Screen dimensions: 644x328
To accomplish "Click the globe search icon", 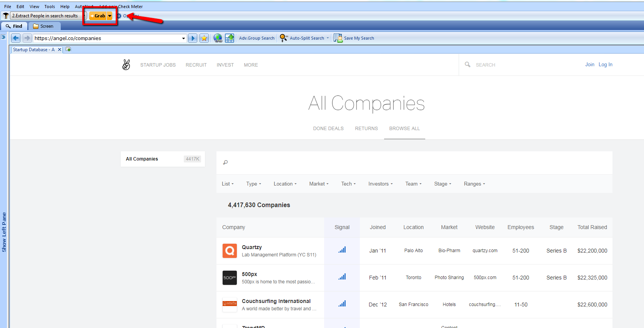I will (x=218, y=38).
